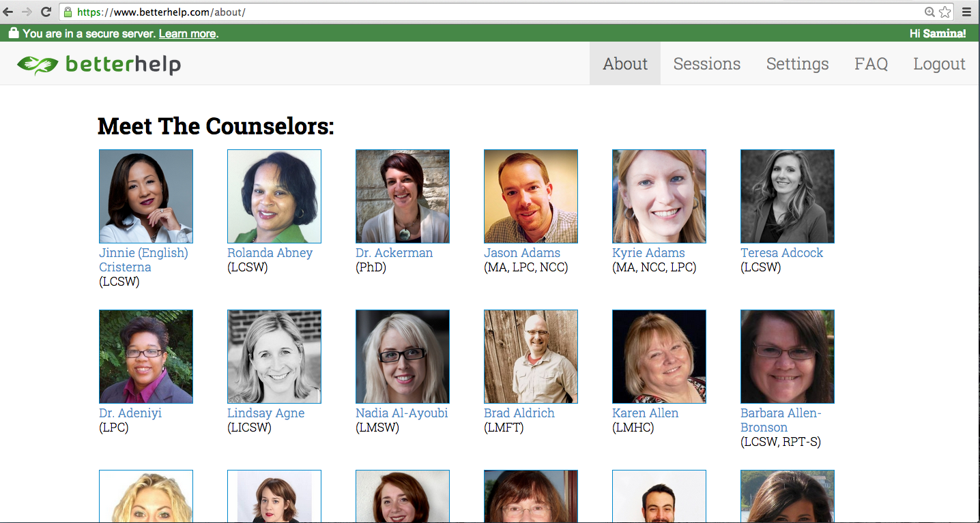Click the green SSL padlock in address bar

point(68,12)
